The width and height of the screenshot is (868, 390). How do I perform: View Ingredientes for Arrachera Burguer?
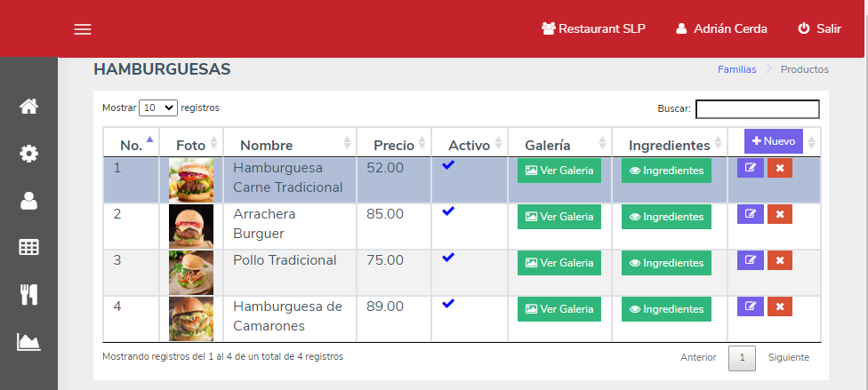tap(666, 217)
